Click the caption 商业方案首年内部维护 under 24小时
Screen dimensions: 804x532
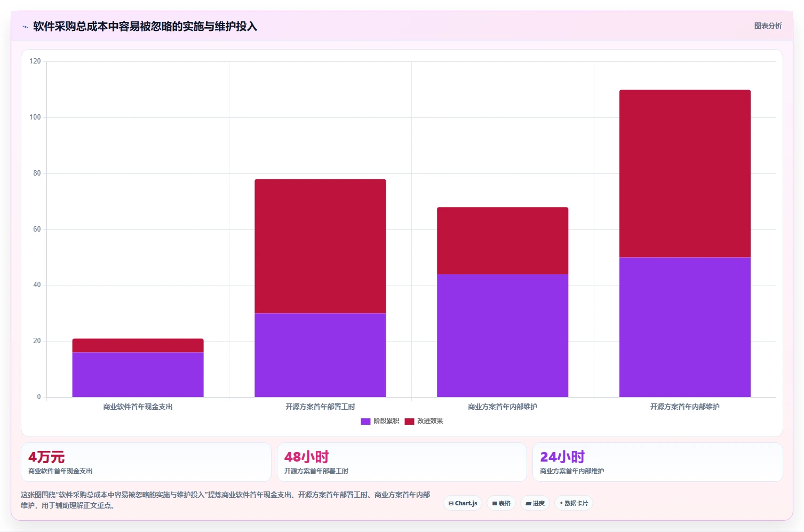point(572,471)
